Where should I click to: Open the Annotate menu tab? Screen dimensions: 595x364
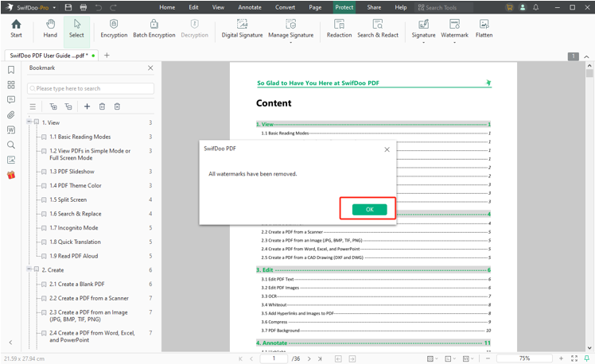pos(250,7)
